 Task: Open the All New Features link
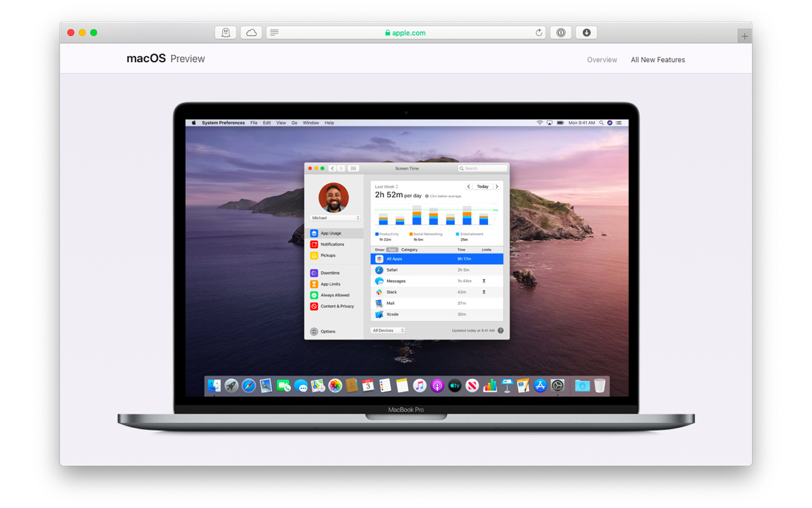point(658,60)
